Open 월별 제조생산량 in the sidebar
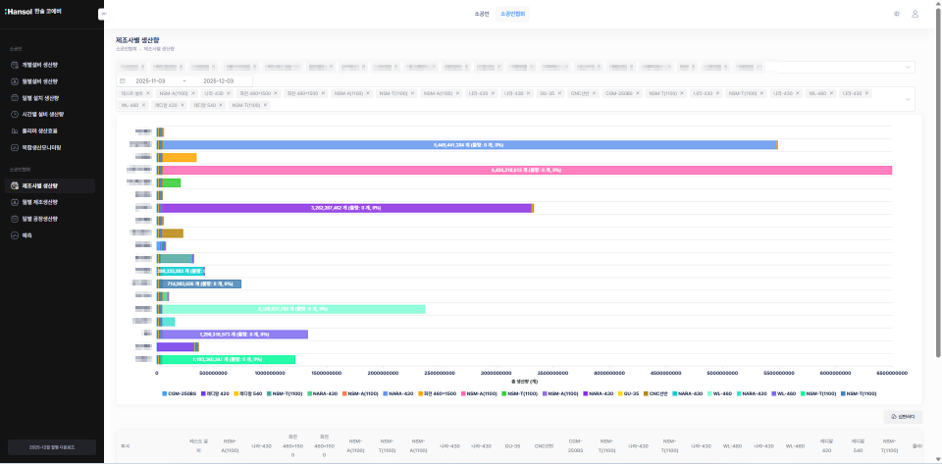 40,202
